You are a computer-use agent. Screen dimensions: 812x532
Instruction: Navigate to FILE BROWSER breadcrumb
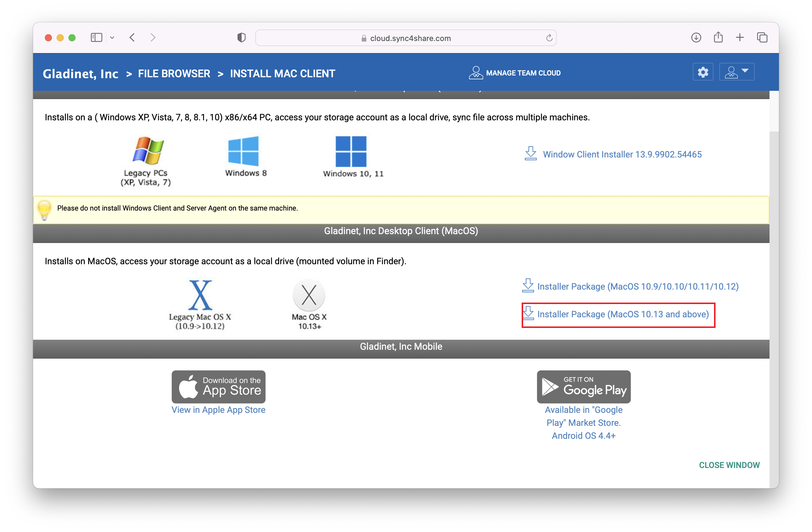[174, 74]
